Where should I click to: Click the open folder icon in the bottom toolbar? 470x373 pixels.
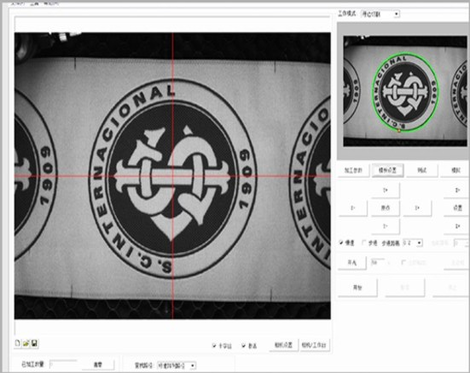(x=26, y=343)
